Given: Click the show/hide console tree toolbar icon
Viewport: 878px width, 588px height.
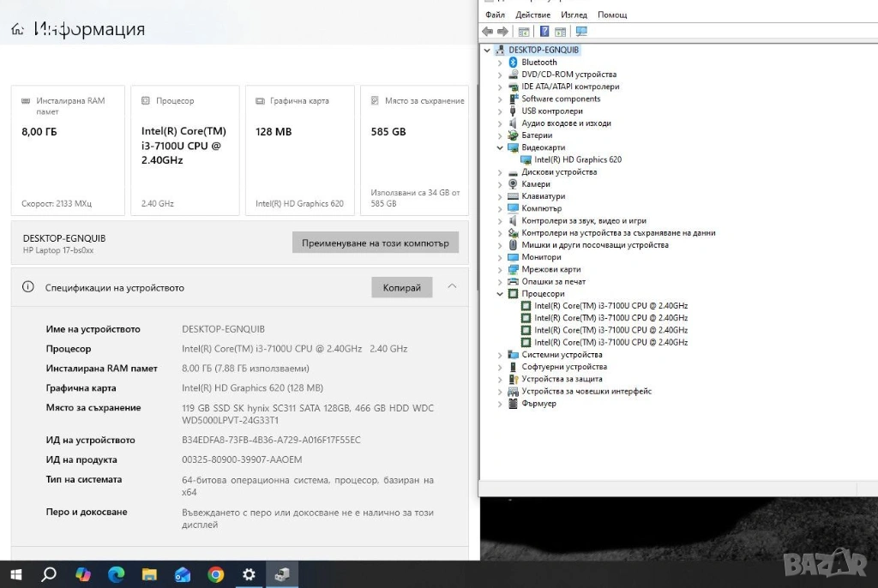Looking at the screenshot, I should click(x=524, y=32).
